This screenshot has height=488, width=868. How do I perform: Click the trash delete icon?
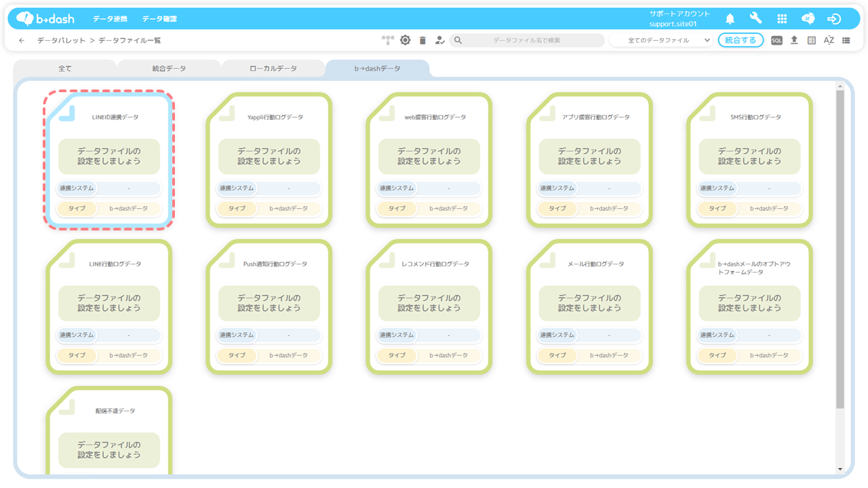422,41
